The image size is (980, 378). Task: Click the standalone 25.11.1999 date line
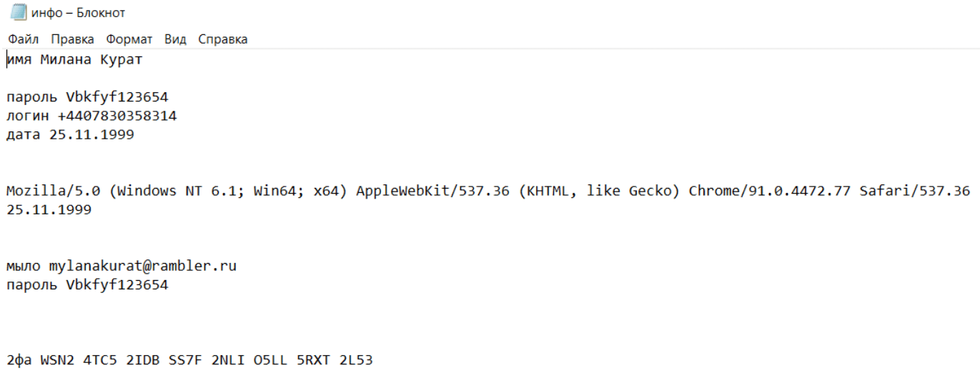click(x=49, y=210)
